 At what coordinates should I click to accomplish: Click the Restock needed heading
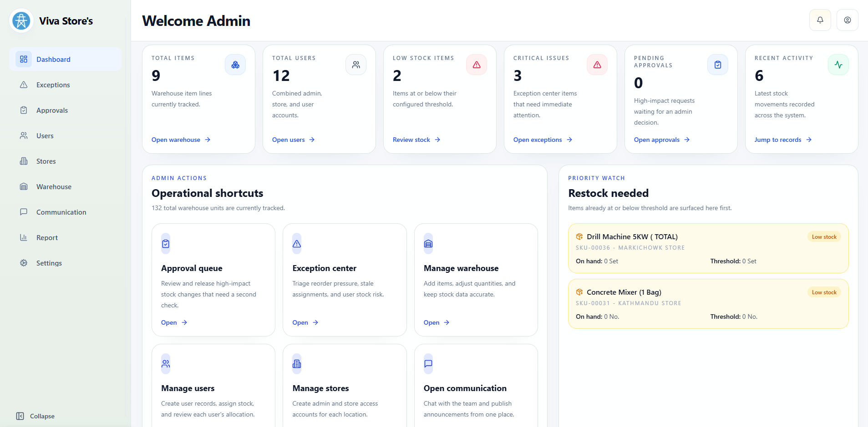click(x=608, y=193)
